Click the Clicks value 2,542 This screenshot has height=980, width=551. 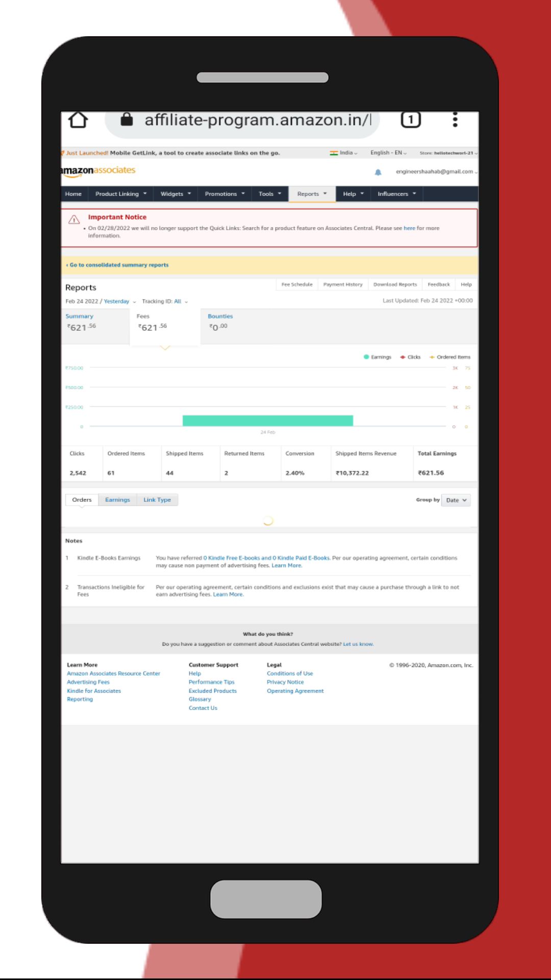click(x=78, y=473)
